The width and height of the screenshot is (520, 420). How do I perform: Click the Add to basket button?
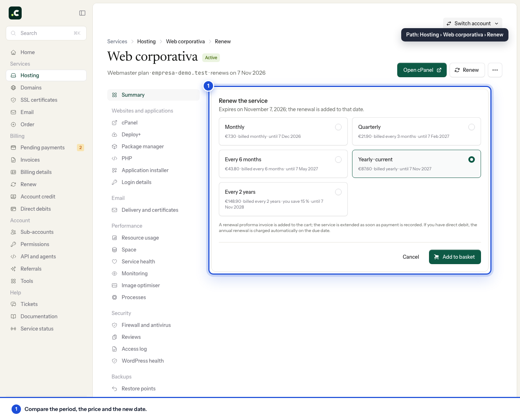tap(455, 257)
